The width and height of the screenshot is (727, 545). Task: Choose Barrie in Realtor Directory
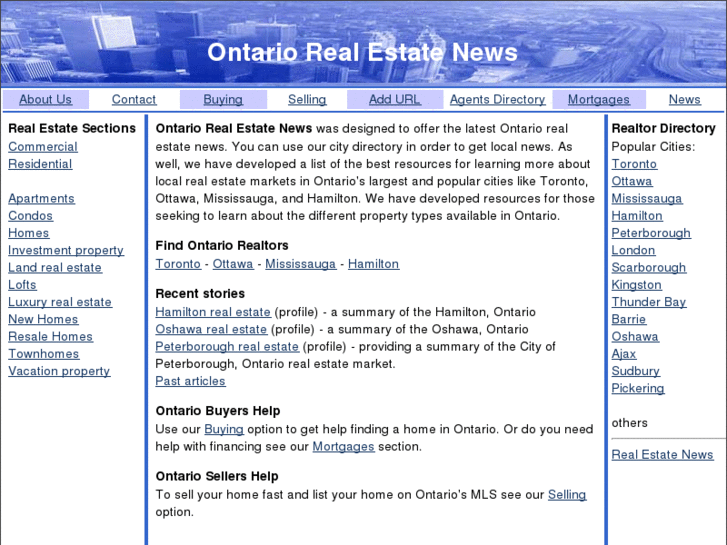click(x=629, y=319)
